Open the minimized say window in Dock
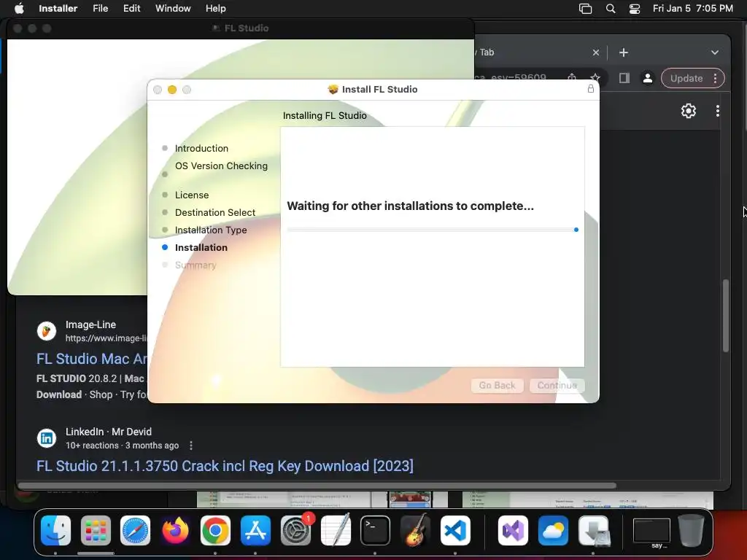The height and width of the screenshot is (560, 747). pos(651,531)
